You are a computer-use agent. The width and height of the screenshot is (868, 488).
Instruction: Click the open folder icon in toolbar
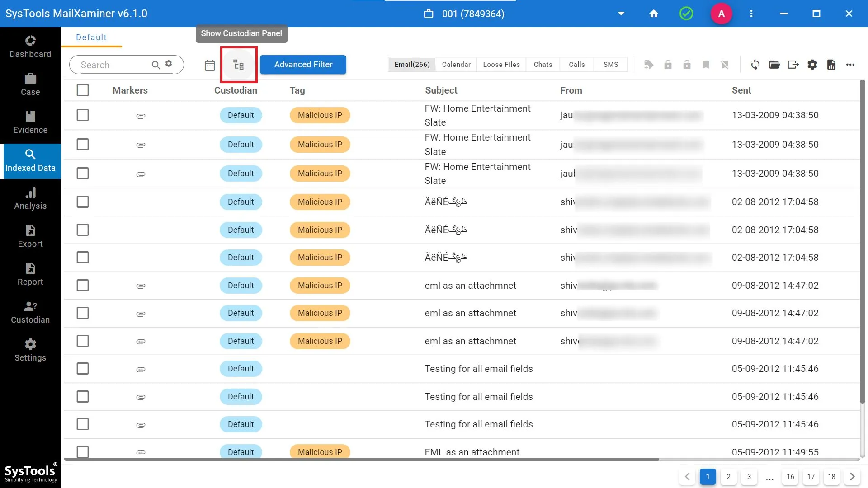click(x=774, y=65)
